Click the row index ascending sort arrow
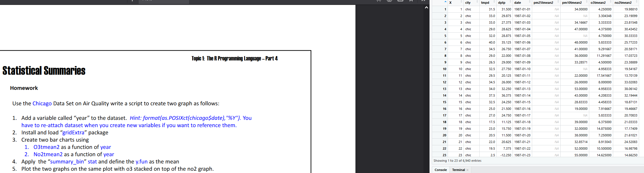The height and width of the screenshot is (173, 644). (x=446, y=2)
